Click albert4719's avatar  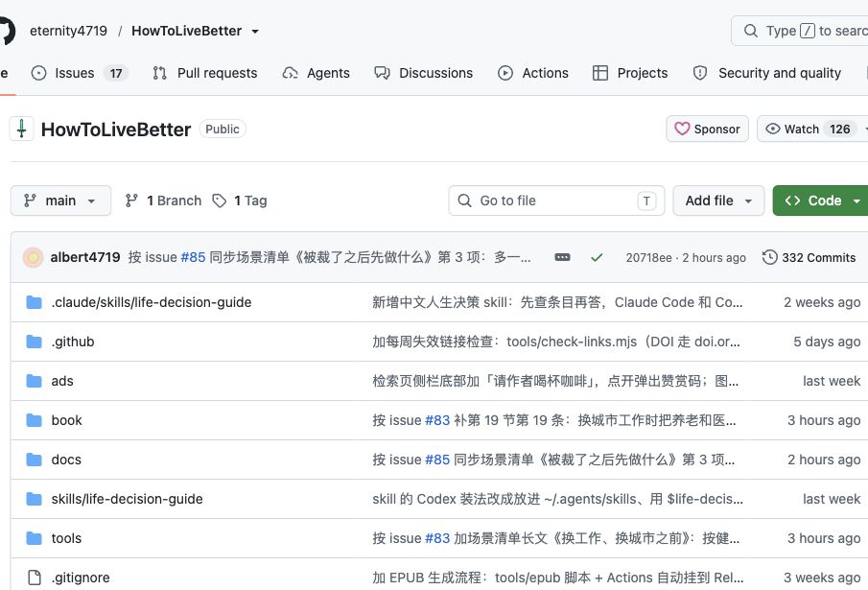pos(33,257)
